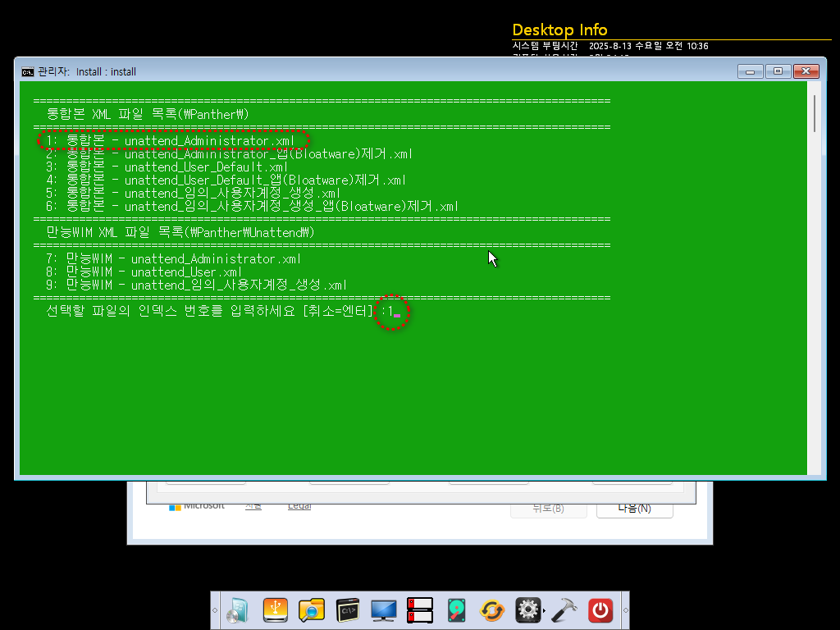Viewport: 840px width, 630px height.
Task: Click the cmd icon in the Install window title bar
Action: (x=27, y=72)
